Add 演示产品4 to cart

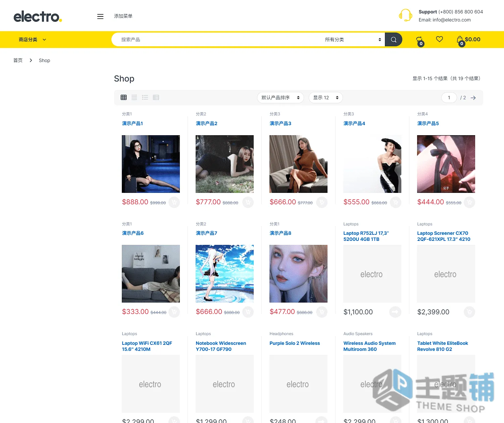(x=396, y=202)
